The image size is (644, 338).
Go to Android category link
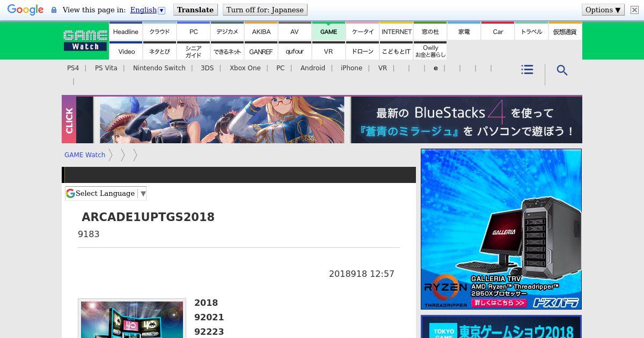pos(313,68)
